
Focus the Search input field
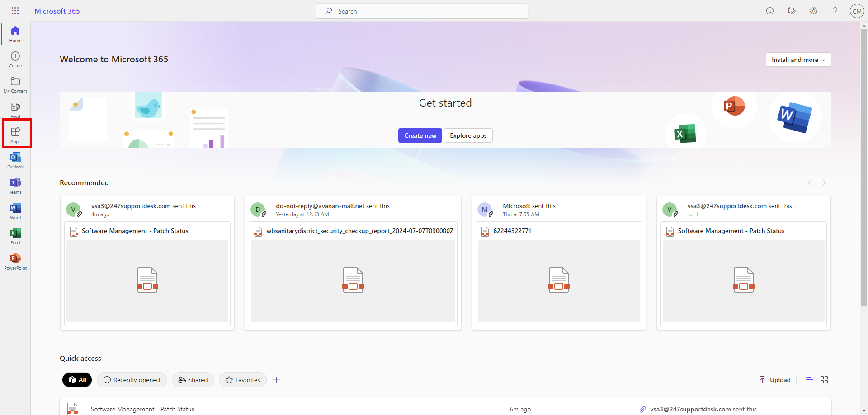coord(422,11)
